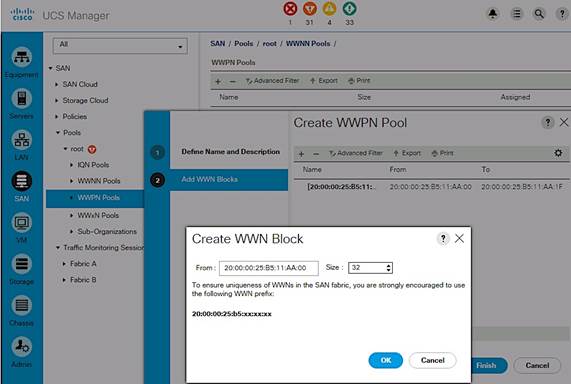Click SAN in the breadcrumb

[x=218, y=44]
